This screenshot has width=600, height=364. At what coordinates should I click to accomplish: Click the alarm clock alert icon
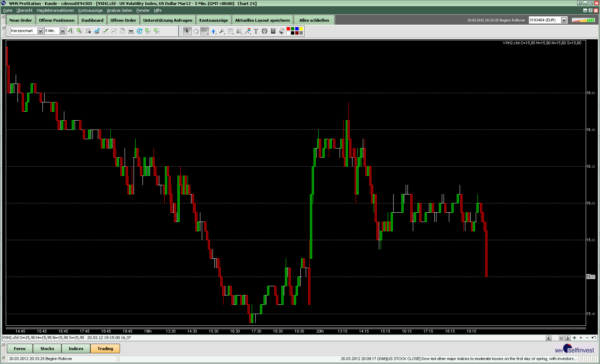[265, 31]
